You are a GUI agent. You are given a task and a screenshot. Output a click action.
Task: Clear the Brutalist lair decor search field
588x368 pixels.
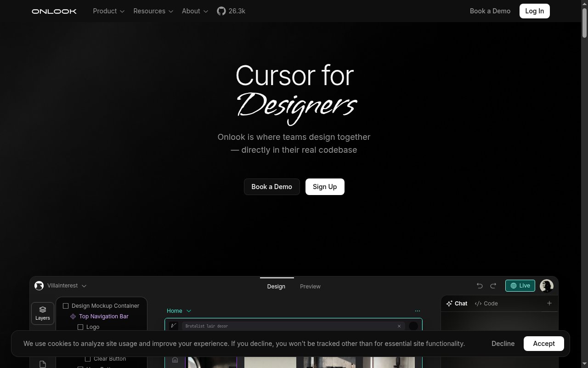pyautogui.click(x=399, y=326)
